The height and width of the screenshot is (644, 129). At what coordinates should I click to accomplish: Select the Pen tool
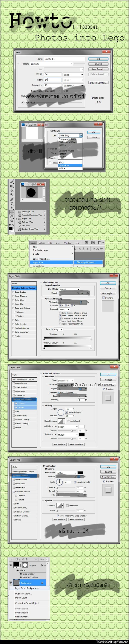tap(12, 199)
